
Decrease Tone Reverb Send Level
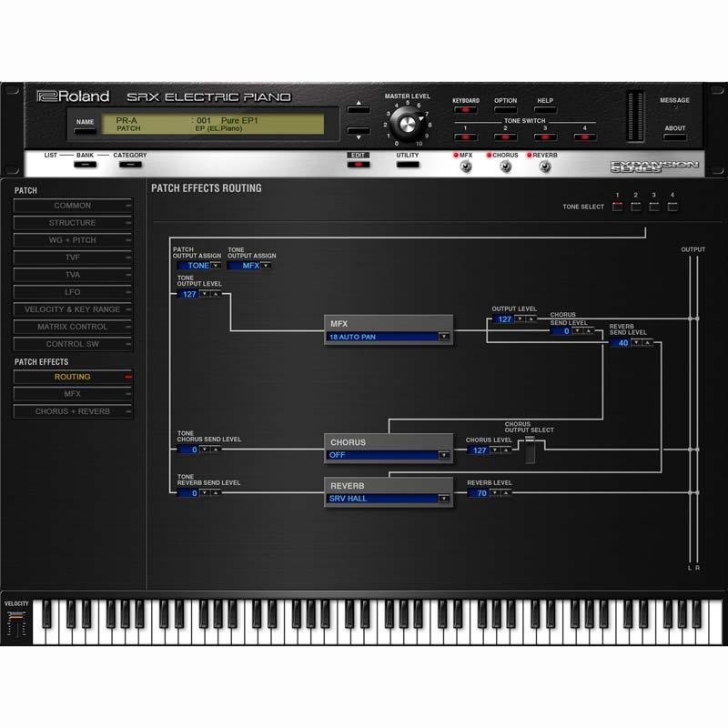click(x=204, y=492)
